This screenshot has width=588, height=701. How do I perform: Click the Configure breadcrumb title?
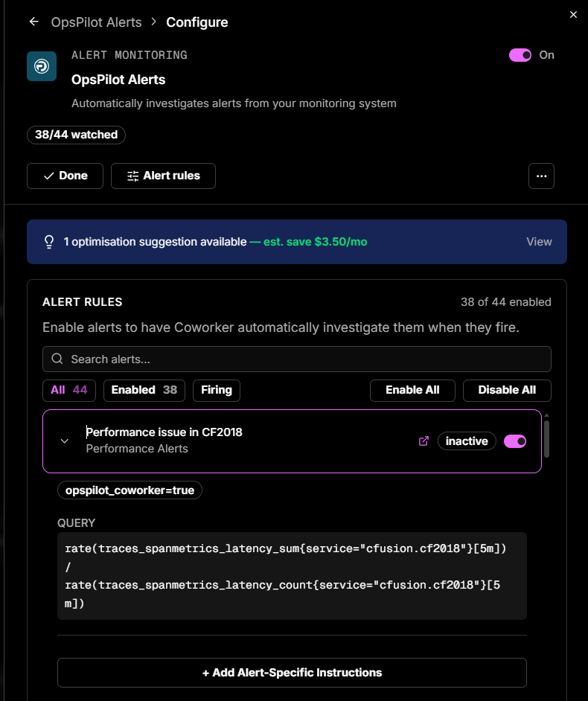pyautogui.click(x=197, y=22)
